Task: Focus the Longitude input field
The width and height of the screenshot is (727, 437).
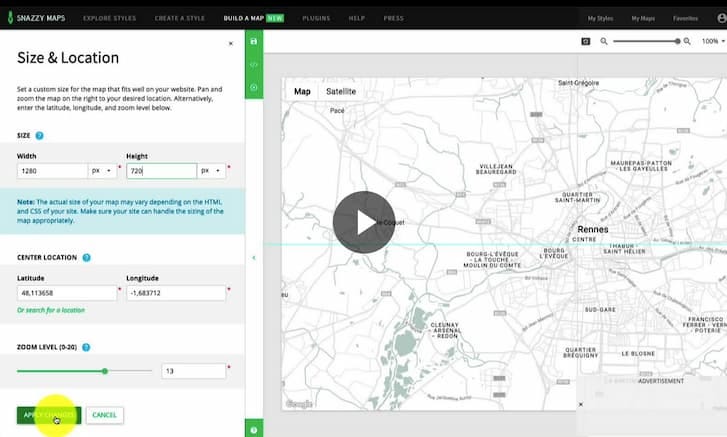Action: [x=176, y=293]
